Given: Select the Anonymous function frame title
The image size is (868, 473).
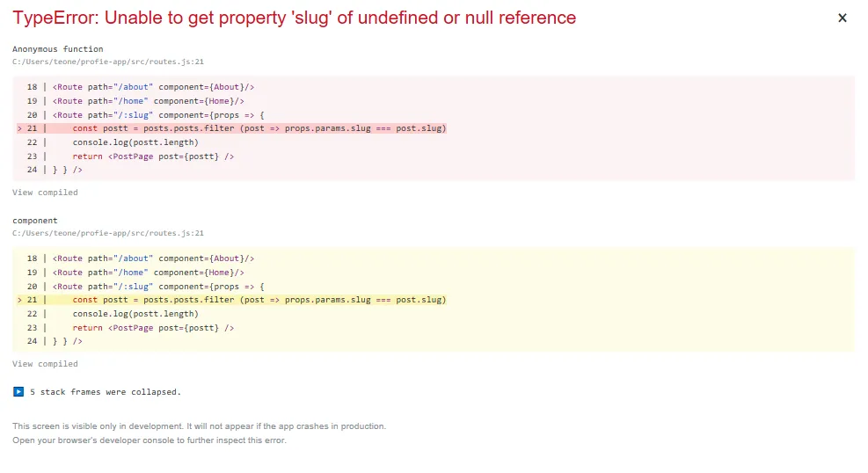Looking at the screenshot, I should click(57, 49).
